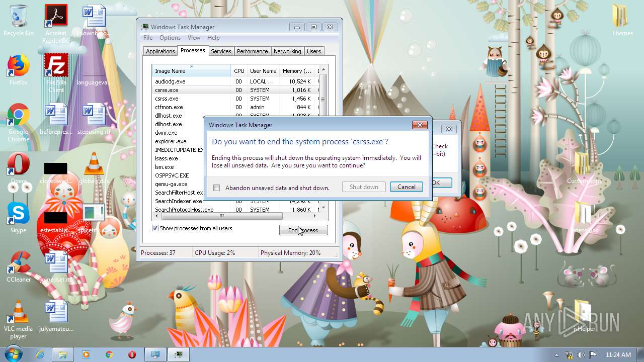Screen dimensions: 644x362
Task: Open VLC media player desktop shortcut
Action: click(19, 320)
